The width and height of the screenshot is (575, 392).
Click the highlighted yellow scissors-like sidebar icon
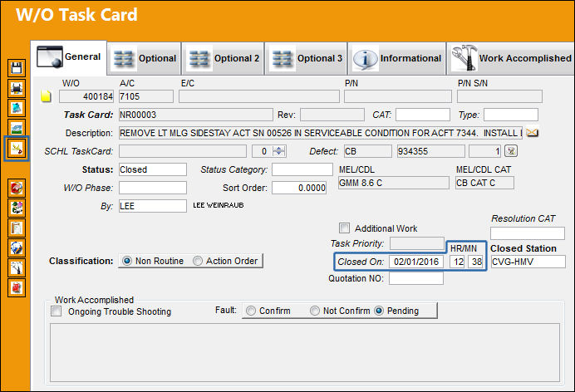(x=17, y=149)
